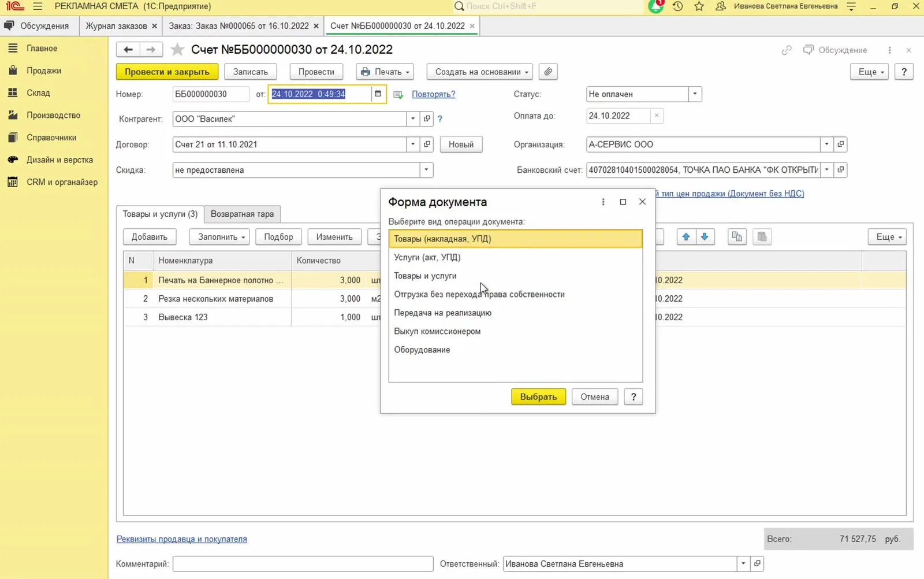The width and height of the screenshot is (924, 579).
Task: Expand the Ответственный dropdown arrow
Action: (743, 563)
